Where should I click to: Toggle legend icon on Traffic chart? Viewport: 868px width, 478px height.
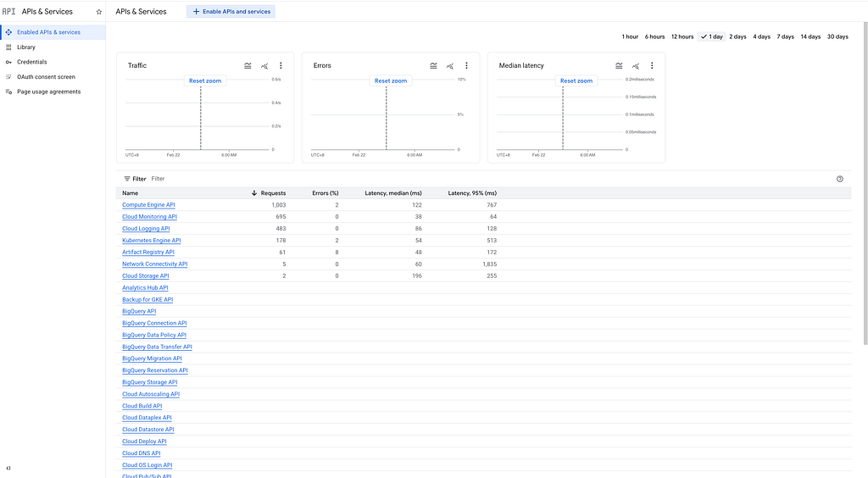click(248, 65)
